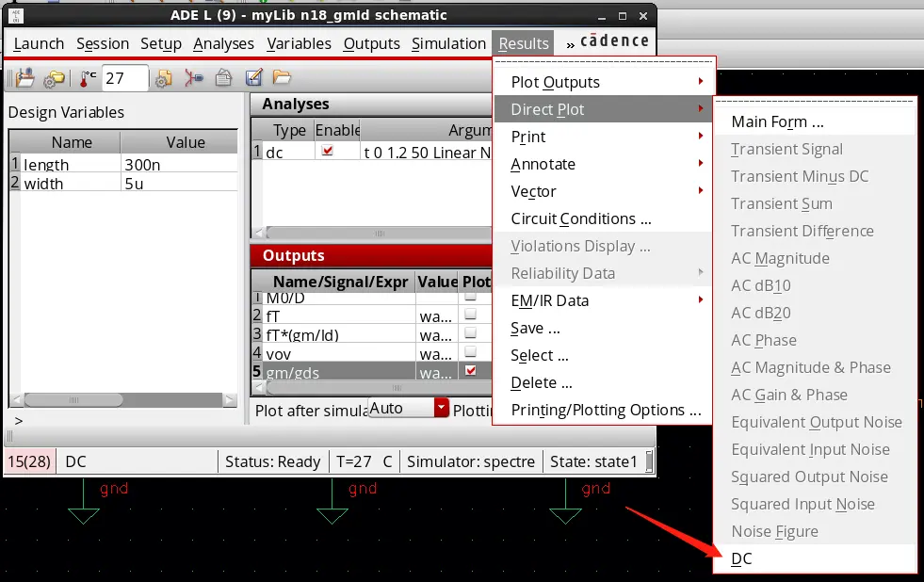Viewport: 924px width, 582px height.
Task: Open Circuit Conditions ... menu entry
Action: (x=602, y=218)
